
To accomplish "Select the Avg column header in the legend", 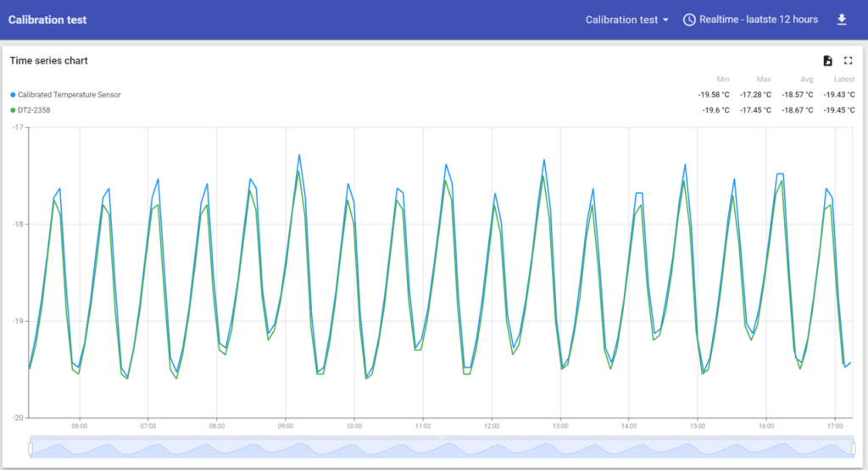I will click(806, 80).
